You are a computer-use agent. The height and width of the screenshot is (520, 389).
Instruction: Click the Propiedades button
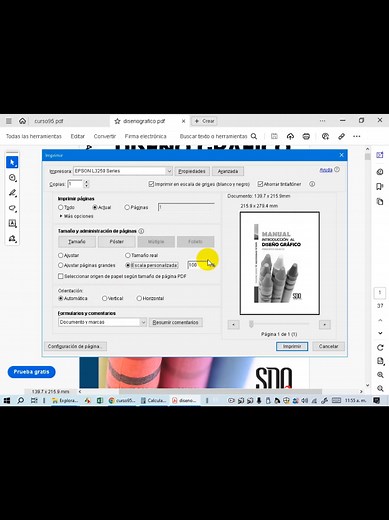coord(192,171)
